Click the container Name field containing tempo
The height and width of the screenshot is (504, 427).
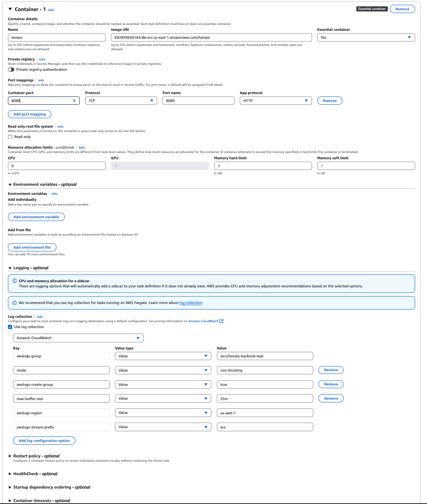pos(57,38)
